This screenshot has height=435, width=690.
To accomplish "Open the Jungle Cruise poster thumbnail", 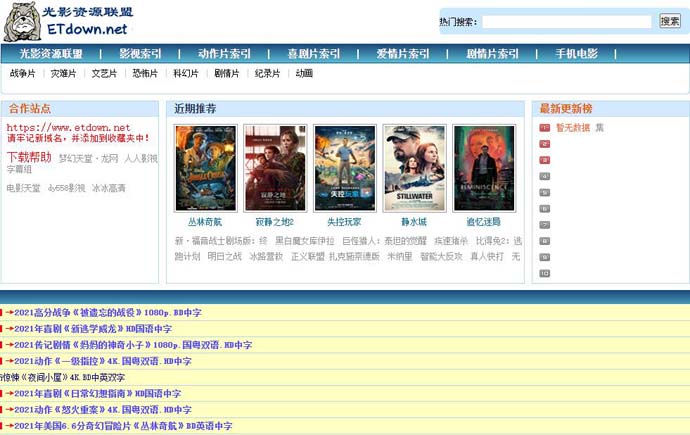I will point(206,168).
